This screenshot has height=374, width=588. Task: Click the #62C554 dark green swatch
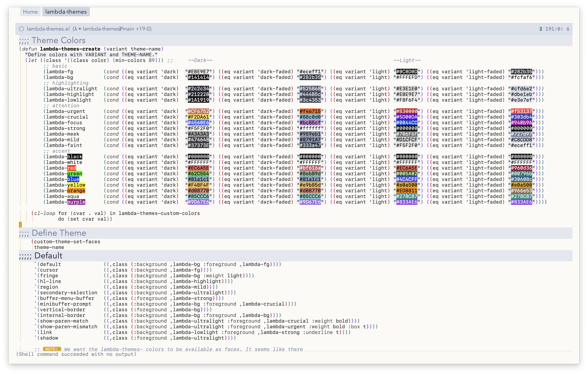198,174
